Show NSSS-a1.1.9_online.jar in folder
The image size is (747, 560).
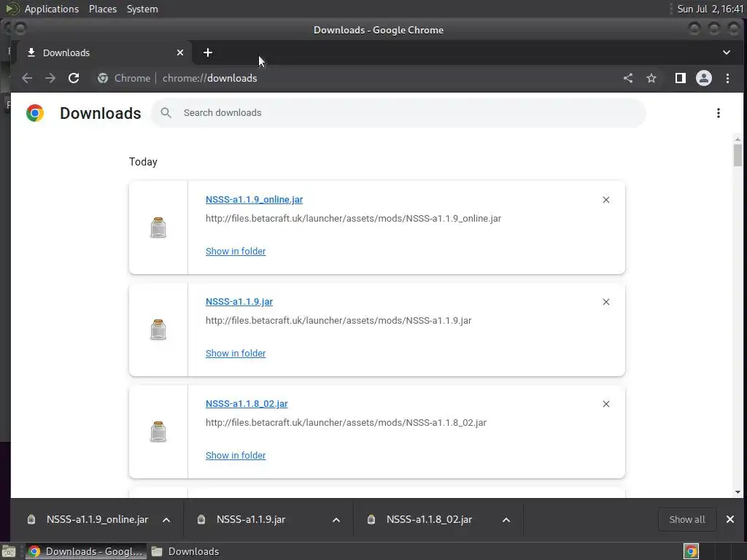tap(236, 251)
